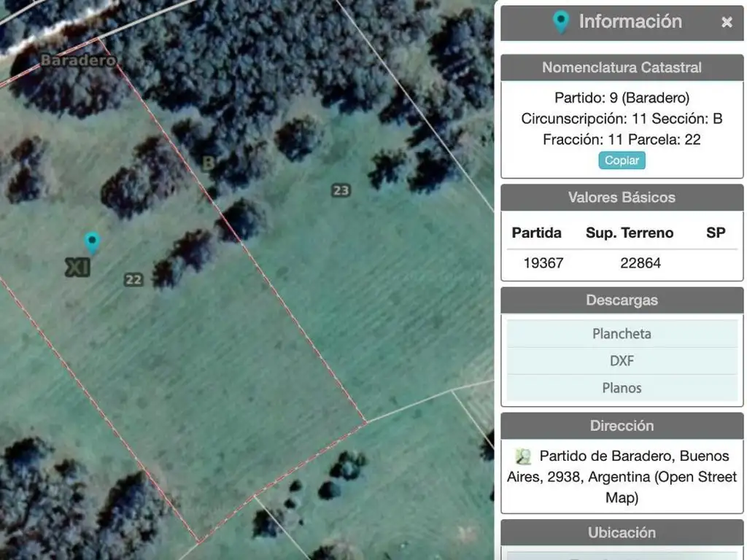The width and height of the screenshot is (747, 560).
Task: Open the Planos download
Action: 622,388
